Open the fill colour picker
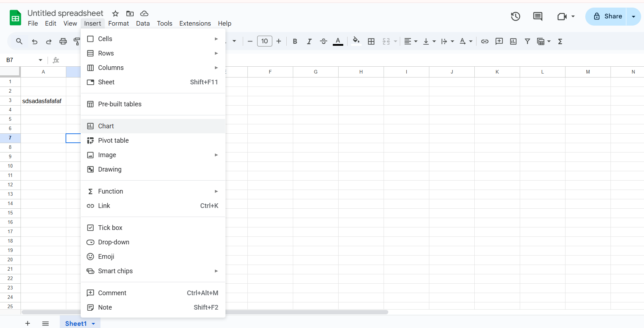 click(x=356, y=41)
